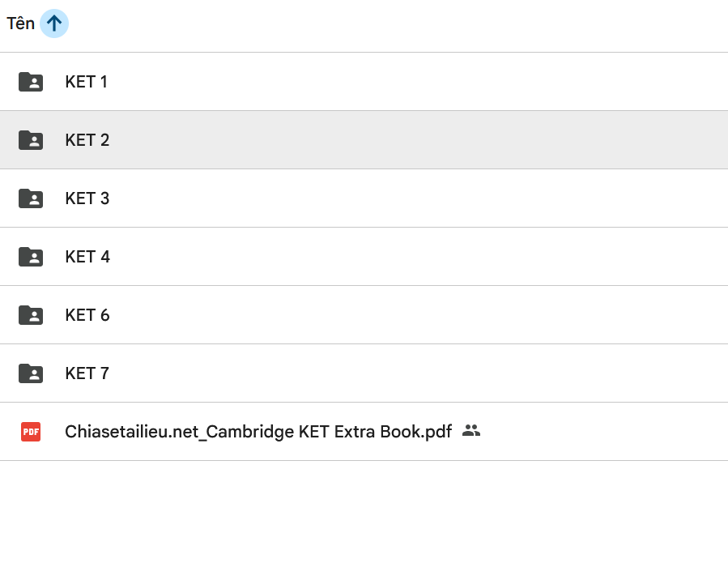This screenshot has width=728, height=563.
Task: Click the KET 1 shared folder icon
Action: [31, 82]
